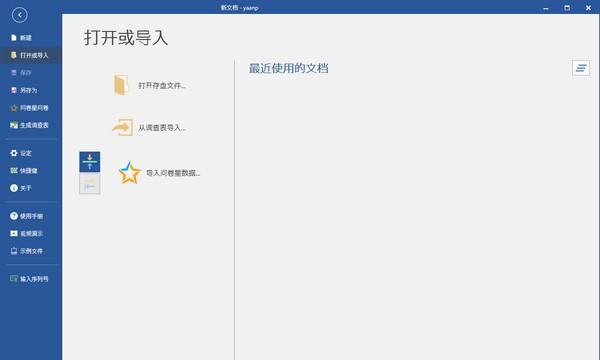Minimize the yaanp window
600x360 pixels.
(546, 8)
